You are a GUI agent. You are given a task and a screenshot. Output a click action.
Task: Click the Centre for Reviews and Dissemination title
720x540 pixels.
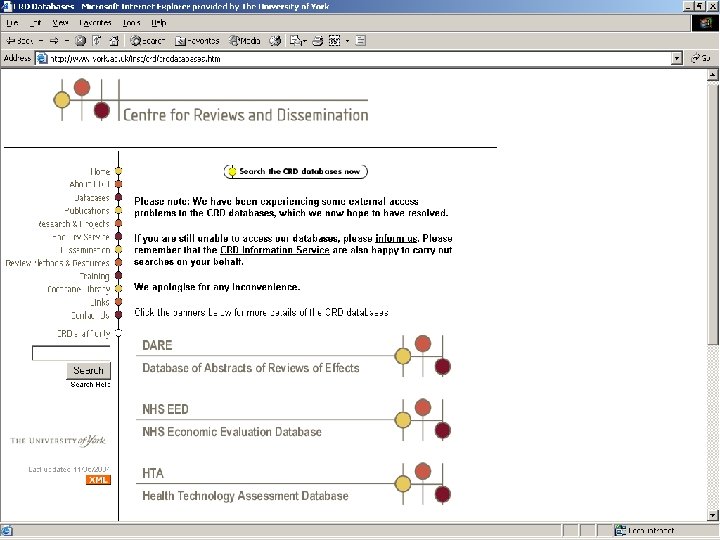tap(246, 114)
